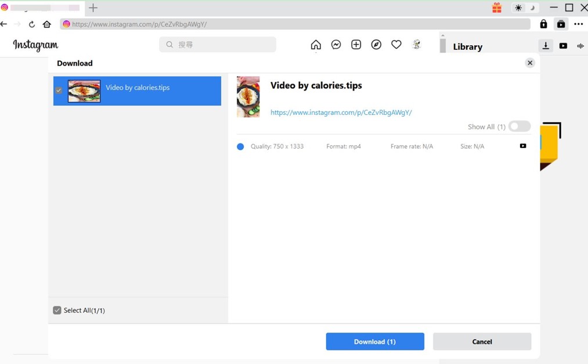Select the 750 x 1333 quality radio button
Image resolution: width=588 pixels, height=364 pixels.
tap(240, 147)
